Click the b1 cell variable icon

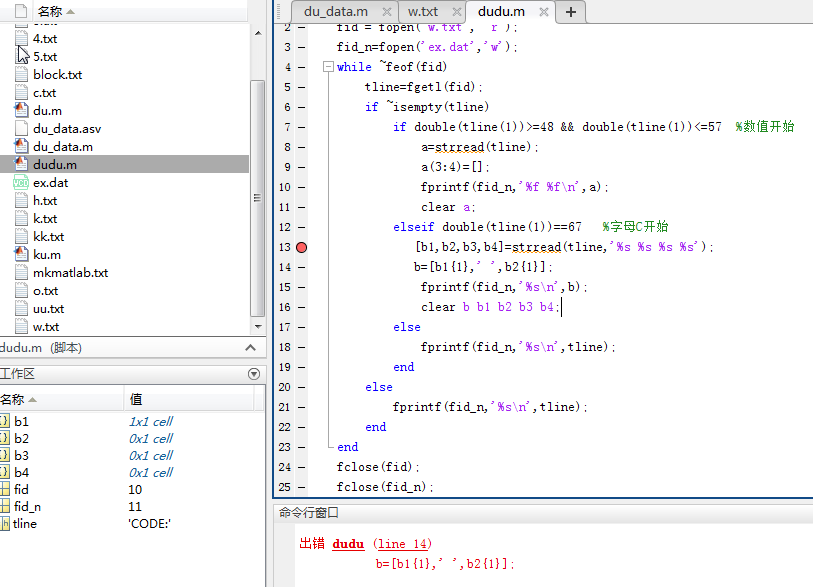click(x=5, y=421)
